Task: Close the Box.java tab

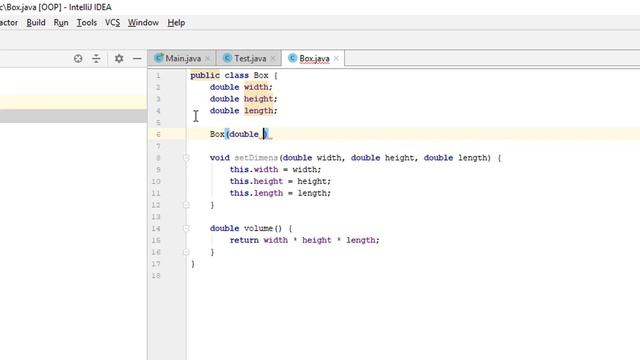Action: point(336,58)
